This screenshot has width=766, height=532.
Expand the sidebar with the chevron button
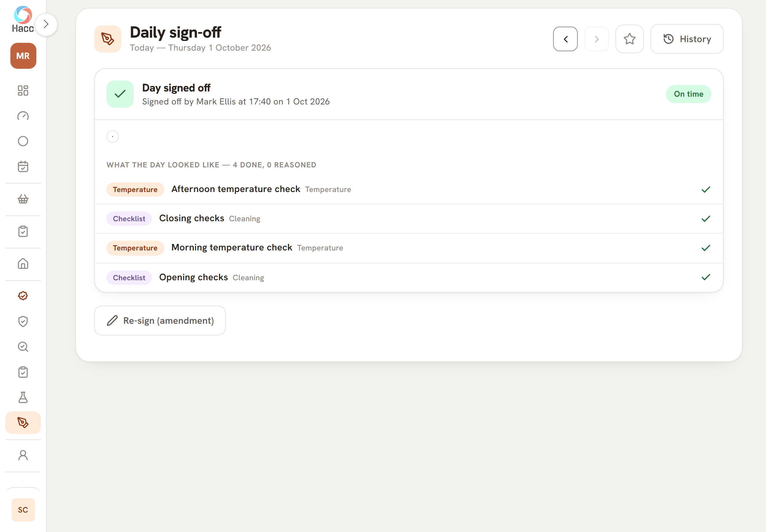click(46, 24)
